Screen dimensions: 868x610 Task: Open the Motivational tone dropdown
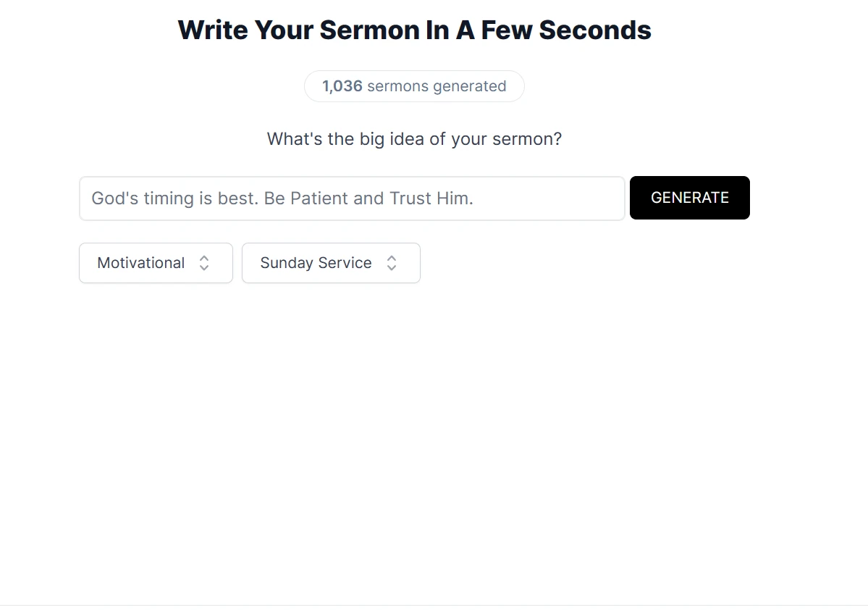coord(156,263)
